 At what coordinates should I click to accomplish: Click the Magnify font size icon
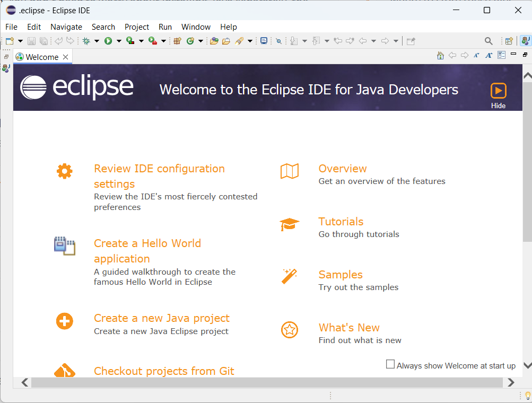coord(489,55)
